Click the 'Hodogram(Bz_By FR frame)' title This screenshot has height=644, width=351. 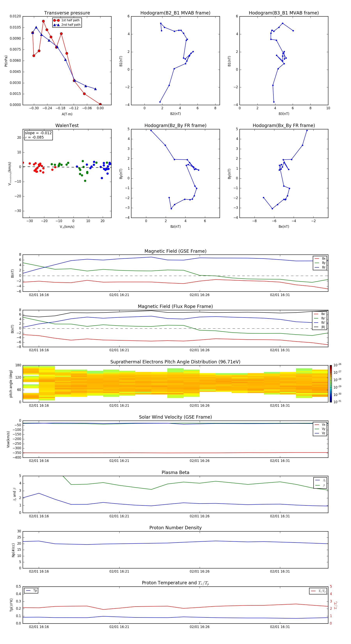click(175, 125)
